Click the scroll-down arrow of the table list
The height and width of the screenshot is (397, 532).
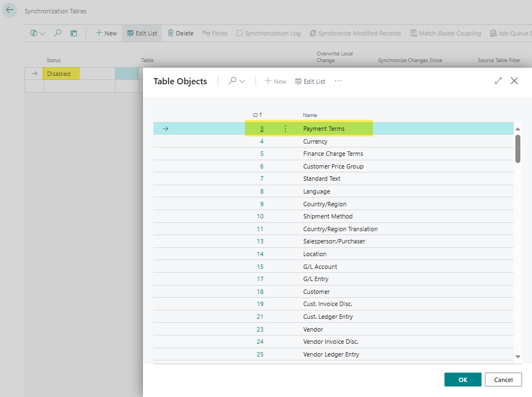point(518,357)
